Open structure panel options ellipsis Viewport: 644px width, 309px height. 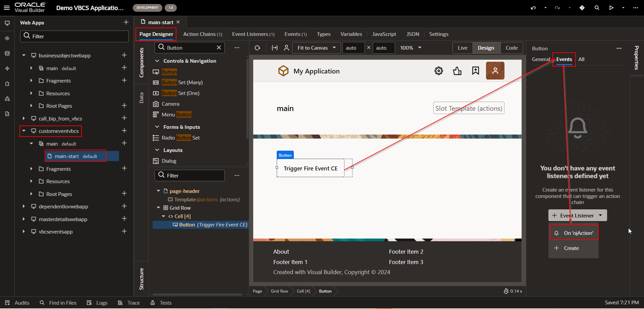click(237, 175)
